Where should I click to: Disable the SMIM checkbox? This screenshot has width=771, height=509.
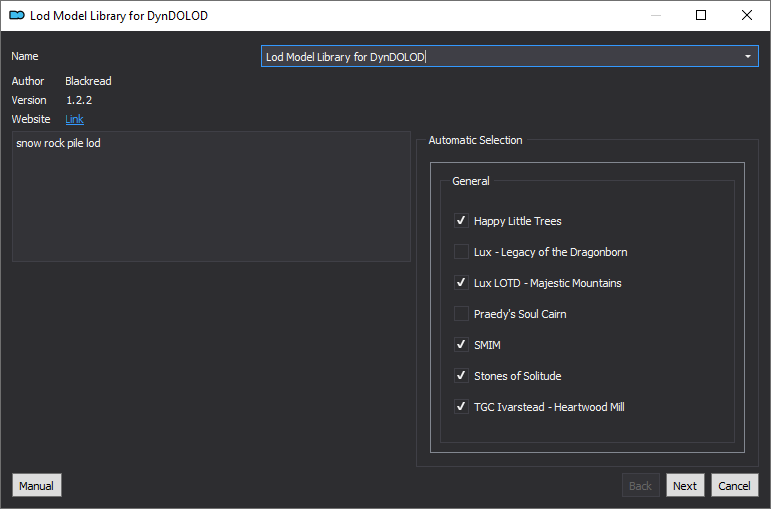(461, 345)
